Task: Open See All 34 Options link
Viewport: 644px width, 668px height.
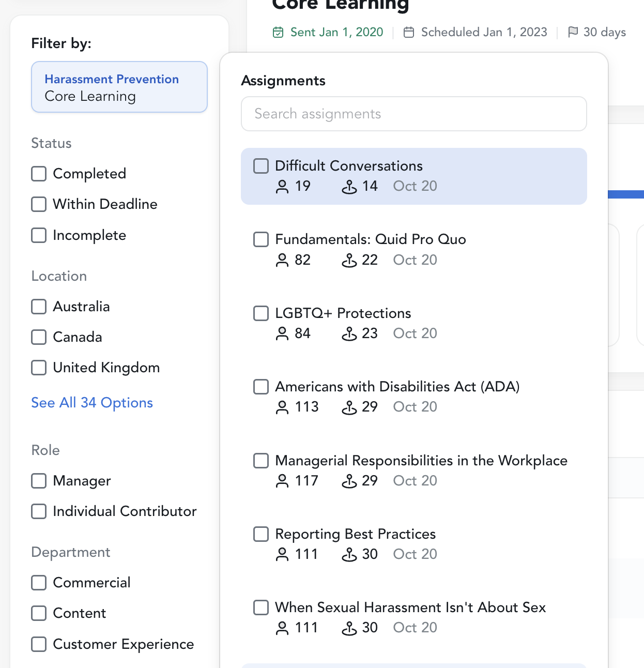Action: click(x=92, y=403)
